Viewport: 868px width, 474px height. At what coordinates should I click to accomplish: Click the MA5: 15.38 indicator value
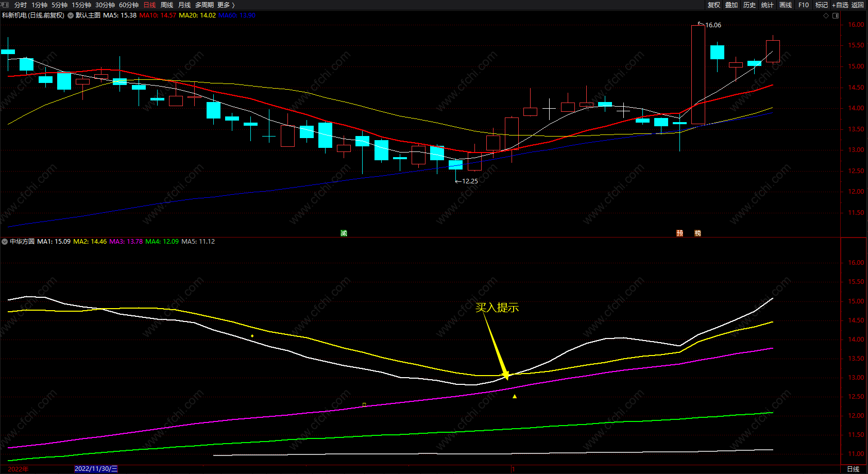coord(120,15)
